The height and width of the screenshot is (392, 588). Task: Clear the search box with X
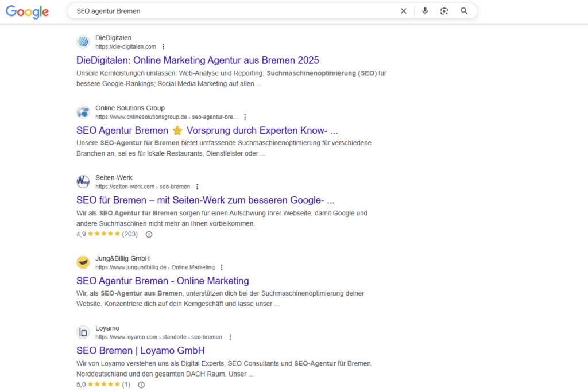[404, 11]
